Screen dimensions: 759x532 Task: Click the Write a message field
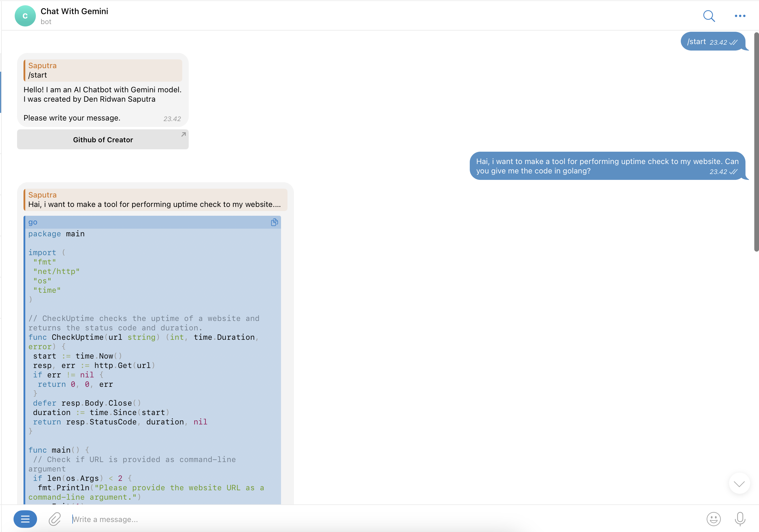[383, 519]
